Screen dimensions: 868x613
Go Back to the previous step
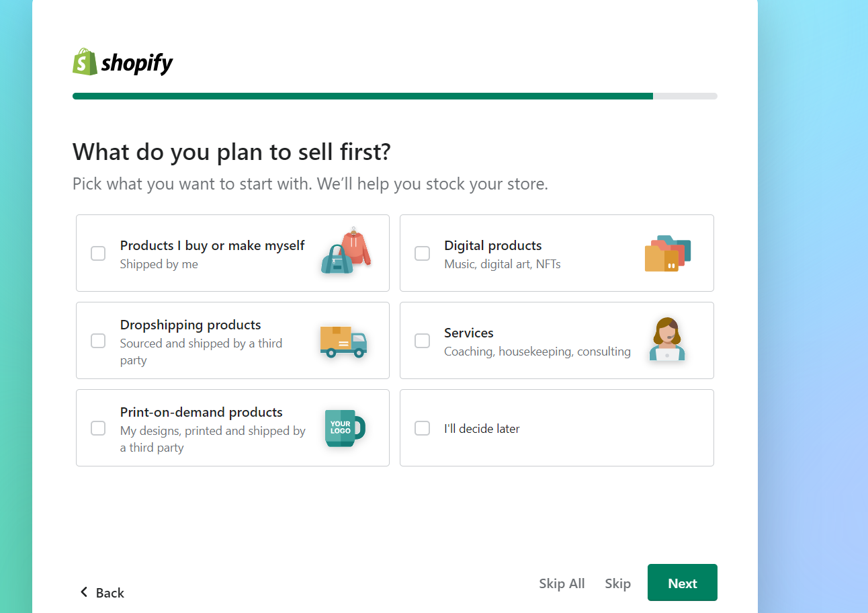(102, 592)
